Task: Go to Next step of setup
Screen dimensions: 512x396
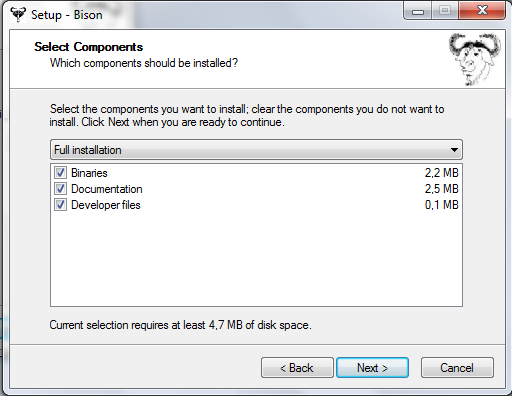Action: pos(372,368)
